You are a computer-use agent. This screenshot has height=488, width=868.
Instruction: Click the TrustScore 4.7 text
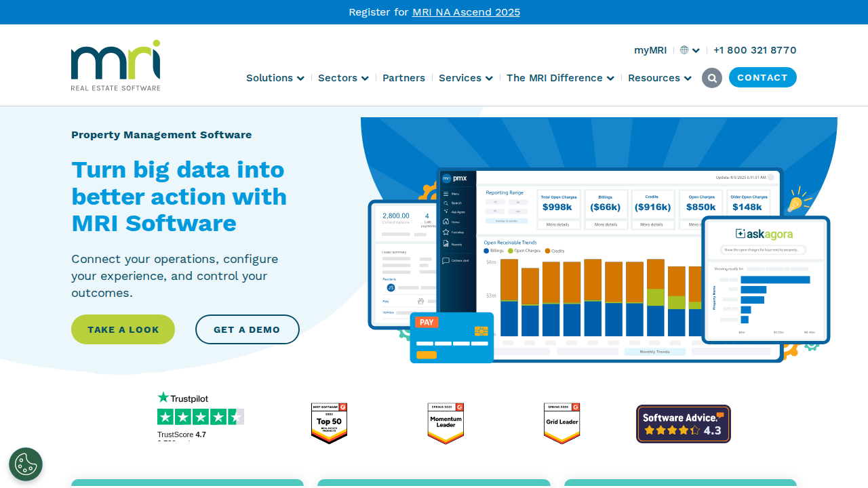[x=182, y=434]
